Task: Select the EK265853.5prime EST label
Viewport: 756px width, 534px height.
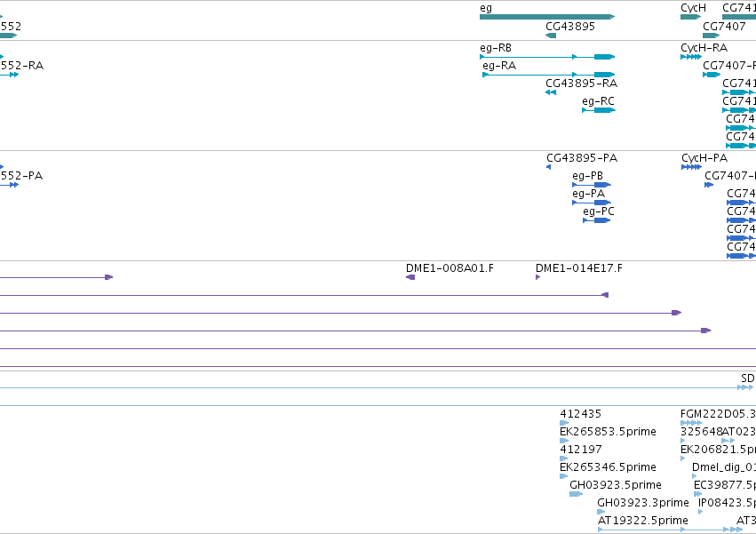Action: coord(608,432)
